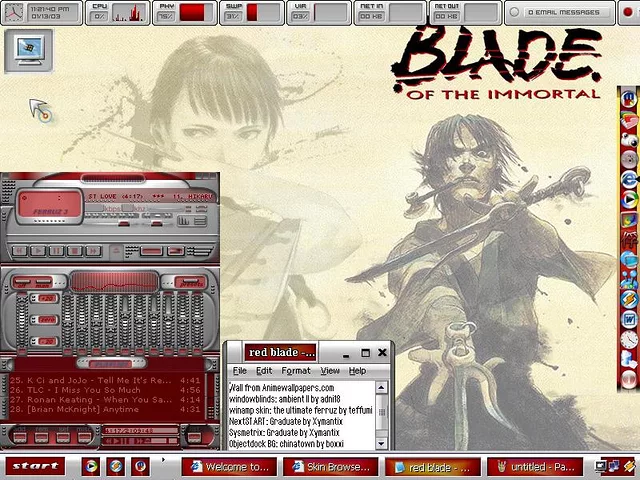Click the third quick launch icon
The width and height of the screenshot is (640, 480).
pyautogui.click(x=140, y=466)
